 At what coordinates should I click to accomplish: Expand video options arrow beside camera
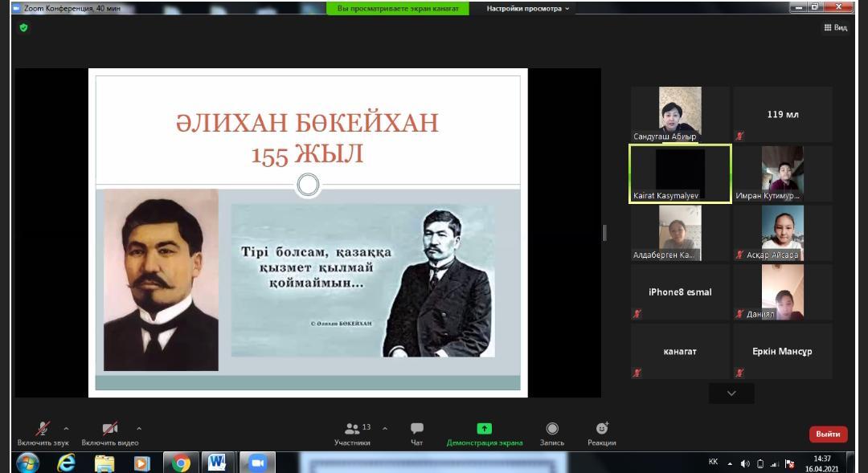pyautogui.click(x=139, y=428)
